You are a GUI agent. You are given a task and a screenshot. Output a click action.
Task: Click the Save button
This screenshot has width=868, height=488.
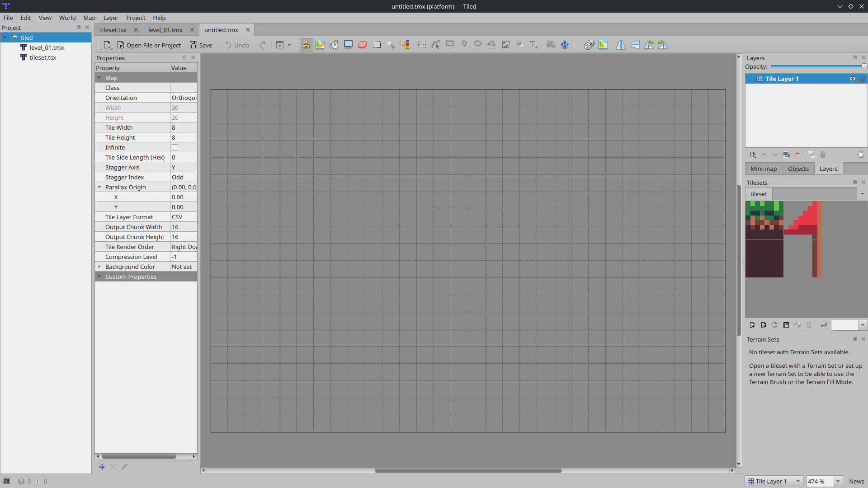(201, 45)
